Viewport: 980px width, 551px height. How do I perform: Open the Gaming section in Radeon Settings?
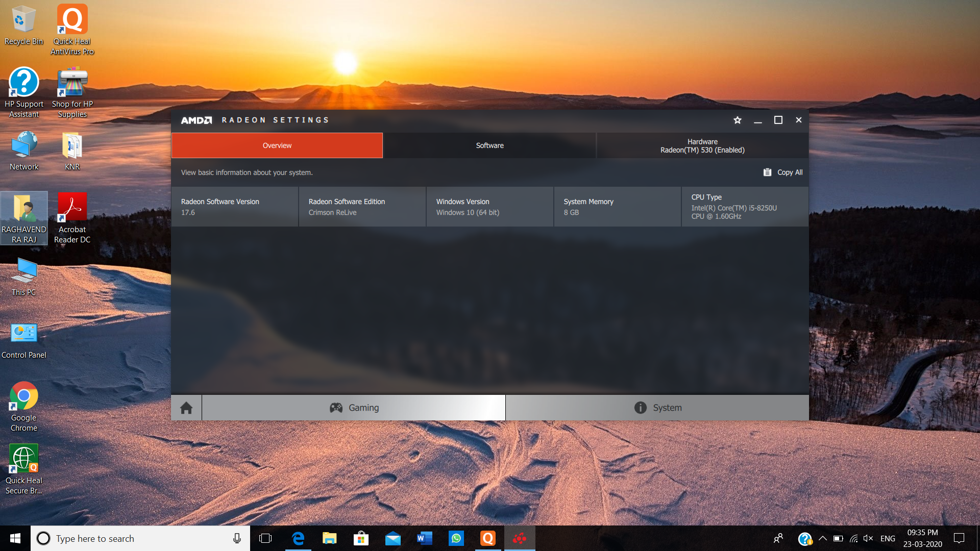353,407
